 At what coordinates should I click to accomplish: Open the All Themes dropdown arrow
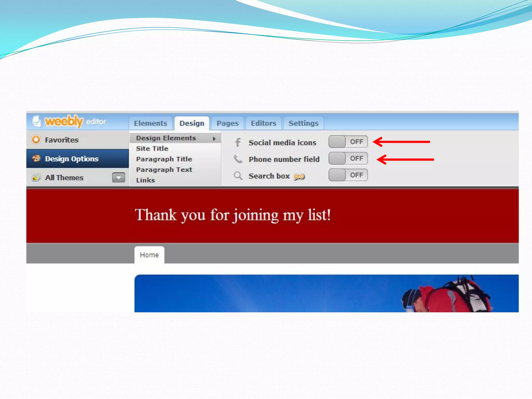118,178
